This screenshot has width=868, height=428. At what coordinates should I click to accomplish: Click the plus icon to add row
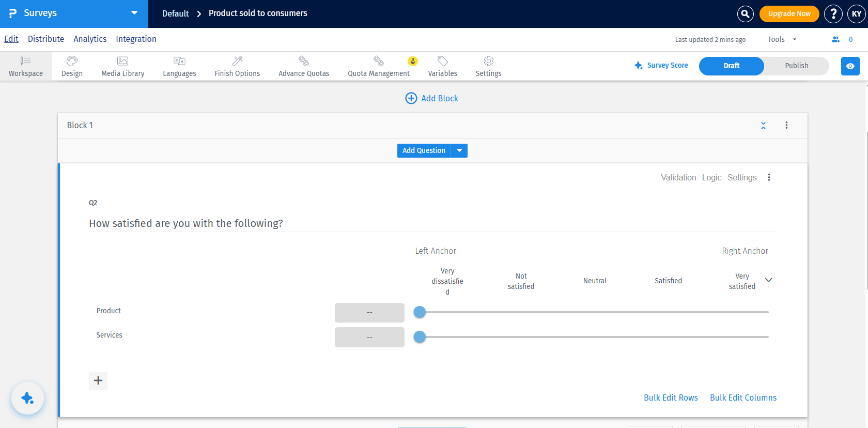click(x=98, y=381)
